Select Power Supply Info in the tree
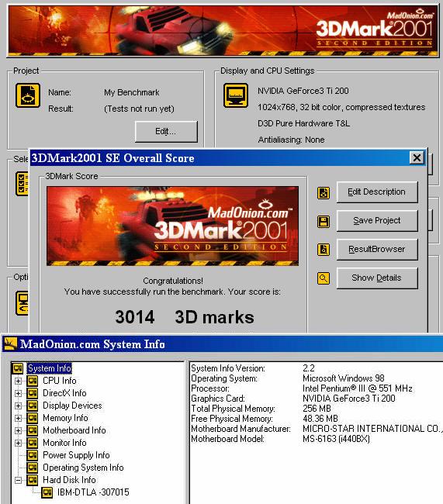The image size is (443, 504). click(x=76, y=455)
